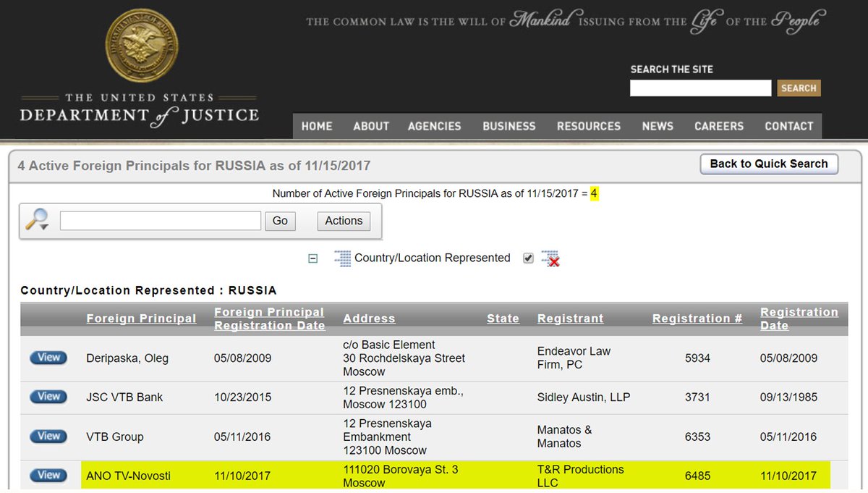Image resolution: width=868 pixels, height=493 pixels.
Task: Click the 111020 Borovaya St. 3 address
Action: click(400, 476)
